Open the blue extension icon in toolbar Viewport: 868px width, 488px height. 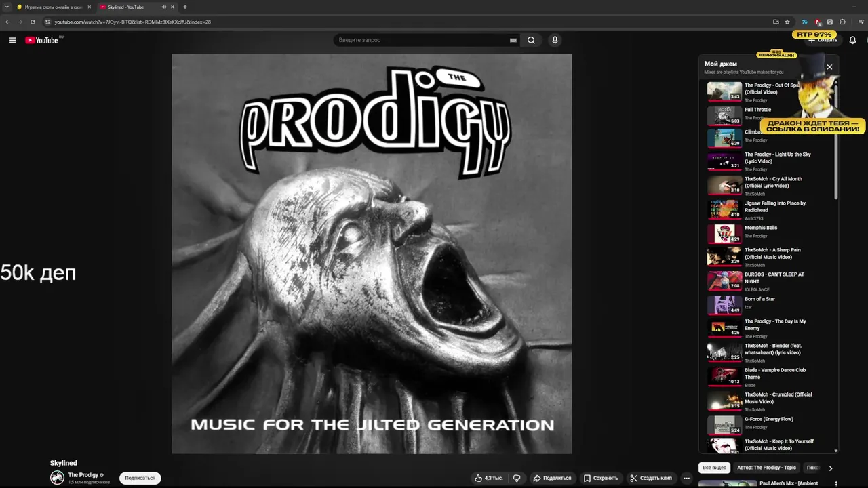(x=805, y=22)
